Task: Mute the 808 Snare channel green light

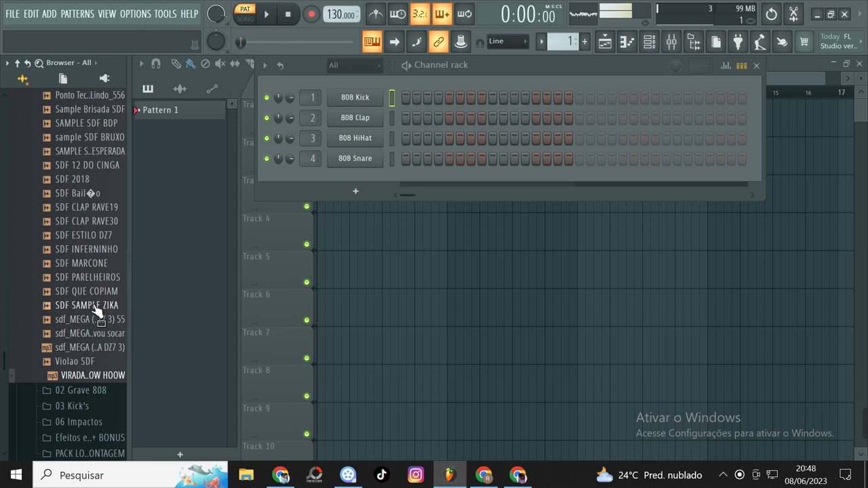Action: (267, 159)
